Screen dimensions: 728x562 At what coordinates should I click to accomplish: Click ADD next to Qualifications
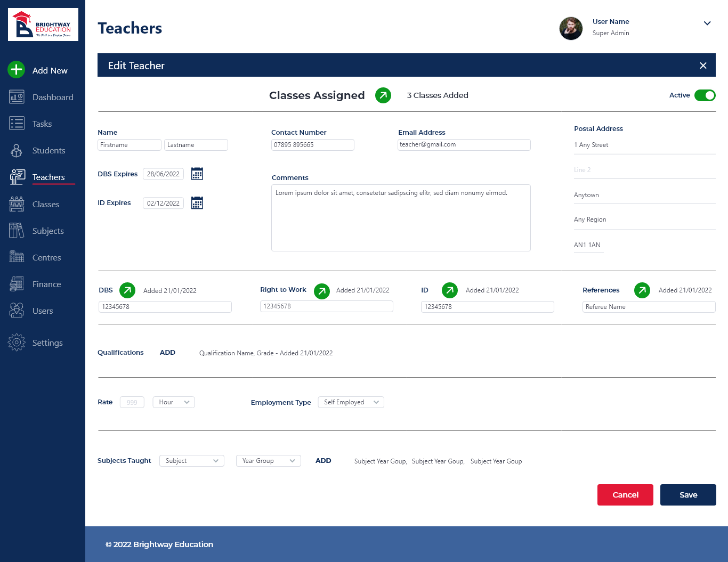pos(167,353)
